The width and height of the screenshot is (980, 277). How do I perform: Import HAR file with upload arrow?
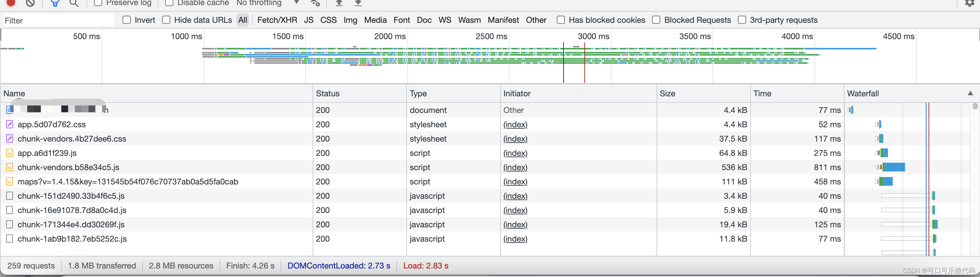point(339,3)
